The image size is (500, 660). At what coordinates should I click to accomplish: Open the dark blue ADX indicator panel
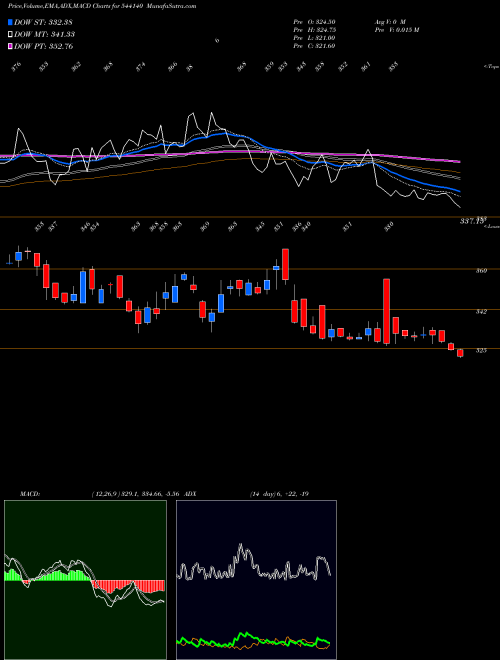tap(256, 580)
